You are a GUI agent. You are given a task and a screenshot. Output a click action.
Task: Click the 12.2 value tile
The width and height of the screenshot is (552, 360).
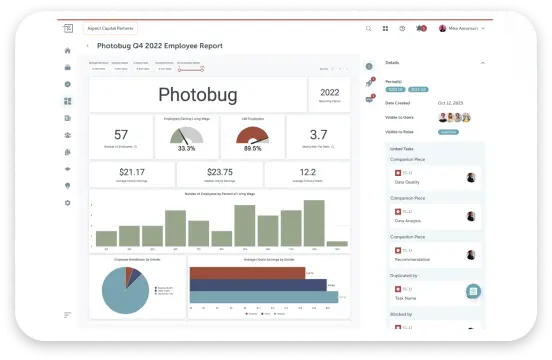pyautogui.click(x=308, y=175)
